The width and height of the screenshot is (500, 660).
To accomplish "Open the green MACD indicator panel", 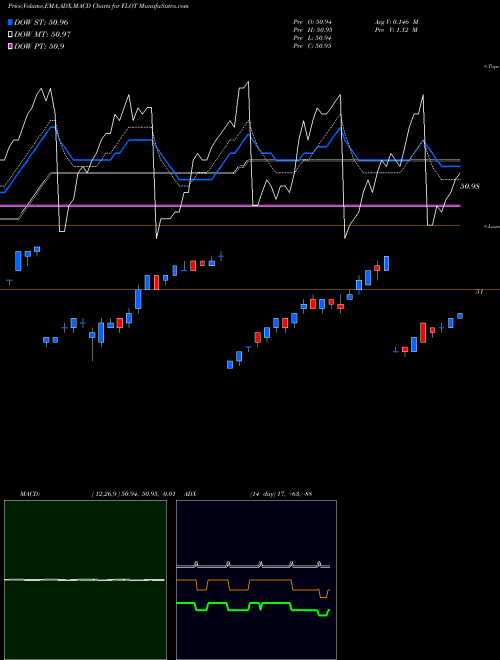I will tap(85, 580).
